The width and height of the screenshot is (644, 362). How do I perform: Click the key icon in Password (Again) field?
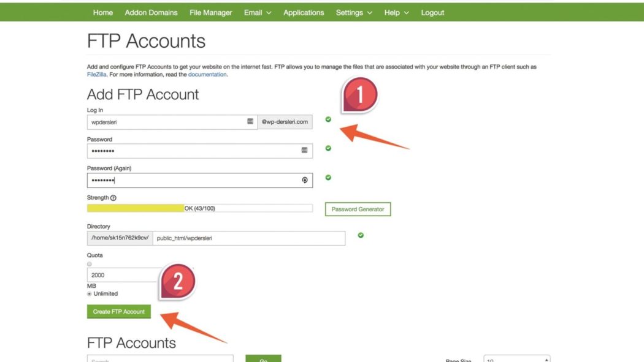(304, 180)
